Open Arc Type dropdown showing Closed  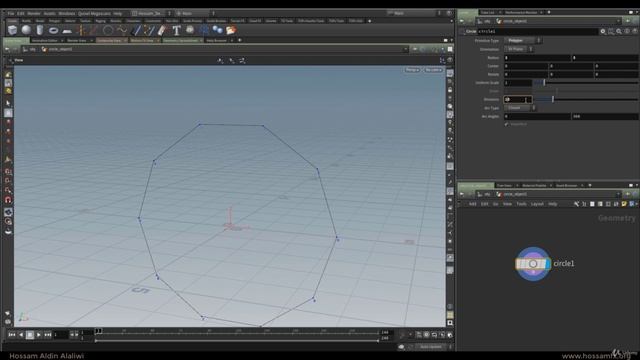point(520,108)
